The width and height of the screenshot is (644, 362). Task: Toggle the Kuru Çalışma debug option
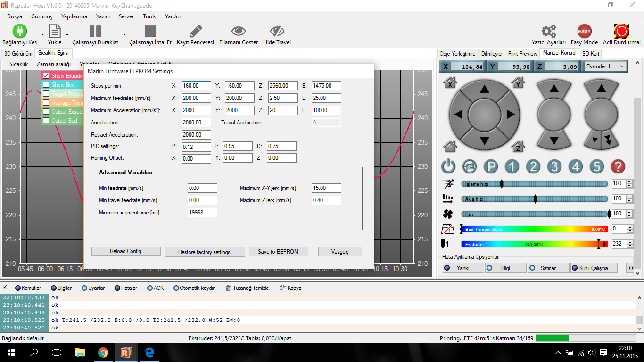coord(593,268)
